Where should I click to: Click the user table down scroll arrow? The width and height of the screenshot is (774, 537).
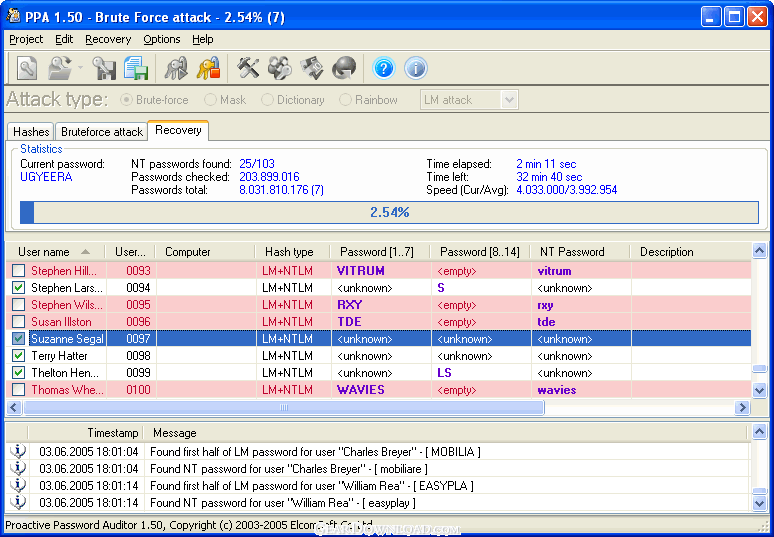759,390
